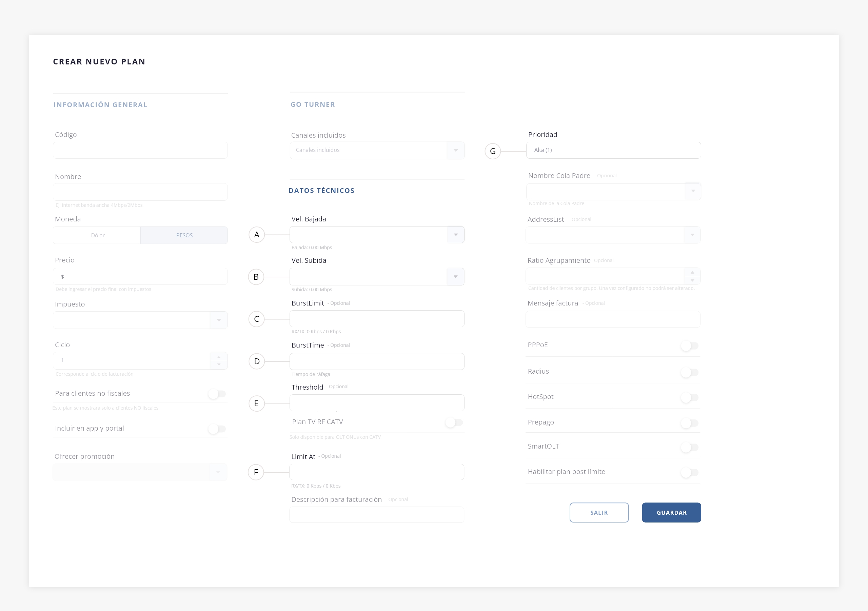The width and height of the screenshot is (868, 611).
Task: Select the Dólar currency option
Action: pyautogui.click(x=98, y=235)
